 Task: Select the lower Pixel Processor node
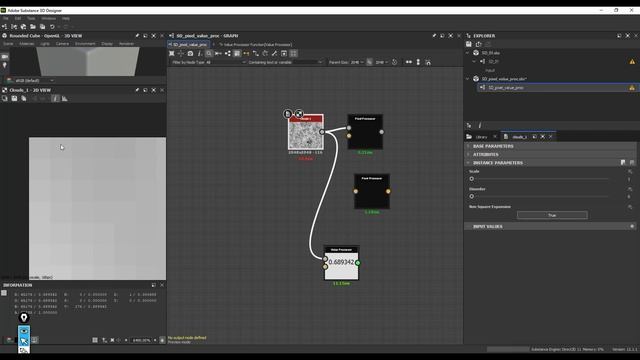click(371, 191)
